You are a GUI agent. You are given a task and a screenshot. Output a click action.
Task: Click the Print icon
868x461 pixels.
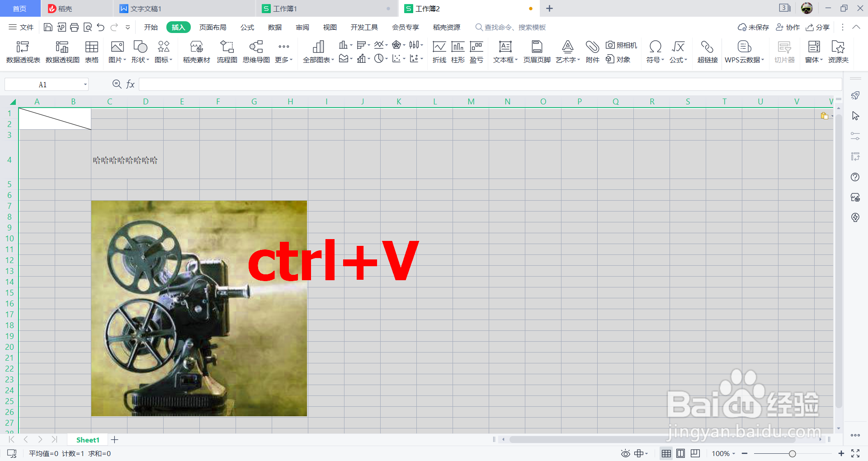75,27
